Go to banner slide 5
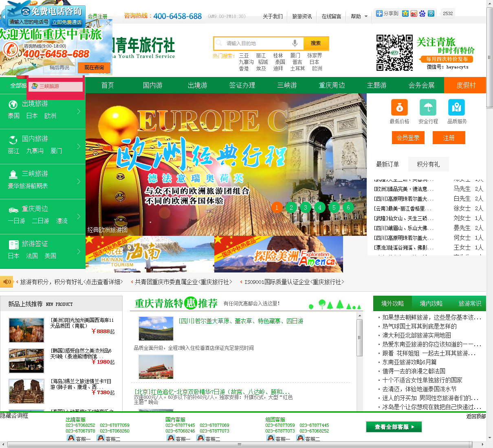The width and height of the screenshot is (493, 448). pyautogui.click(x=334, y=208)
